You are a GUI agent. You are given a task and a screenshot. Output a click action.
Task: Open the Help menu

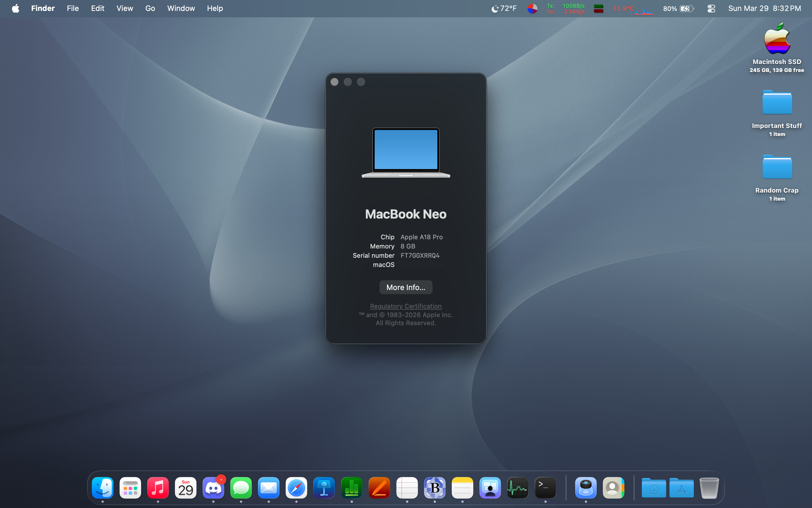(x=215, y=8)
